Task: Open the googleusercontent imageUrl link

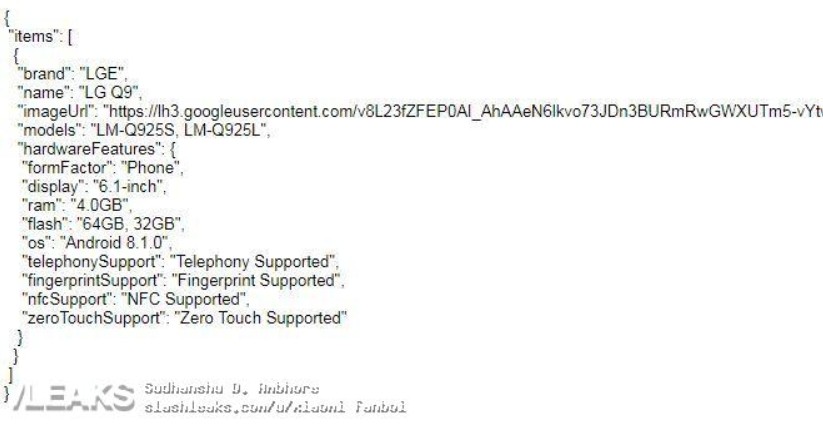Action: point(463,112)
